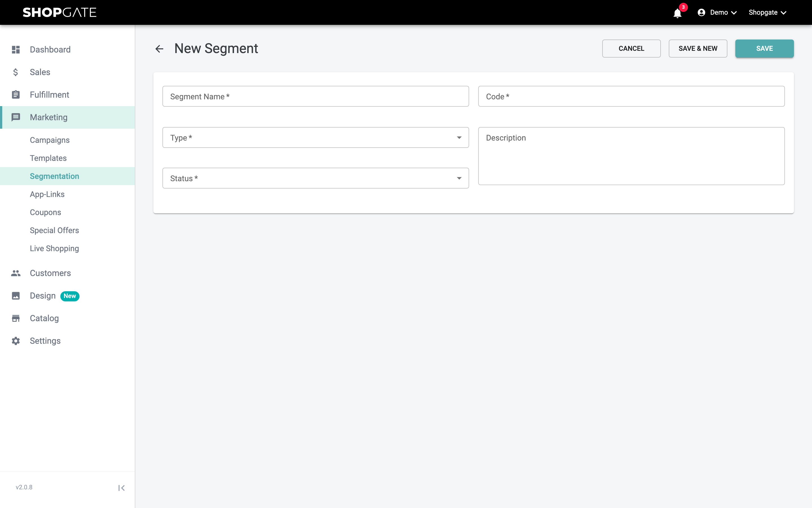Select the Segmentation submenu item
The height and width of the screenshot is (508, 812).
pyautogui.click(x=67, y=176)
